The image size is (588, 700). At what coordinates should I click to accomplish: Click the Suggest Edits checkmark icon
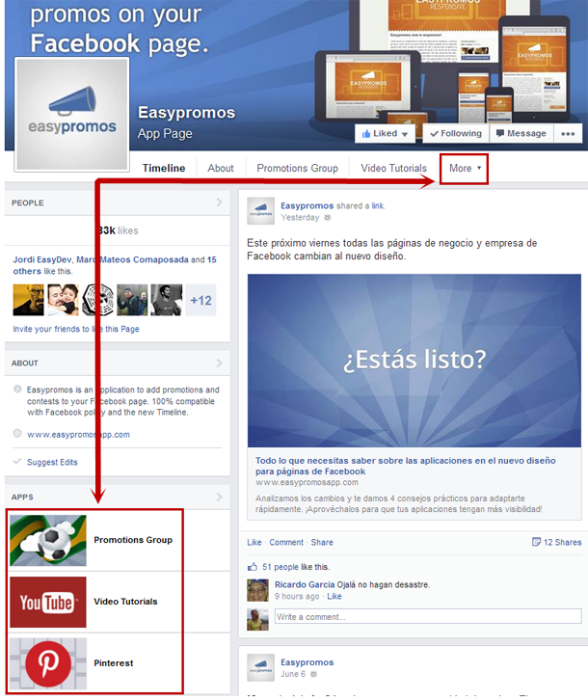click(x=17, y=461)
